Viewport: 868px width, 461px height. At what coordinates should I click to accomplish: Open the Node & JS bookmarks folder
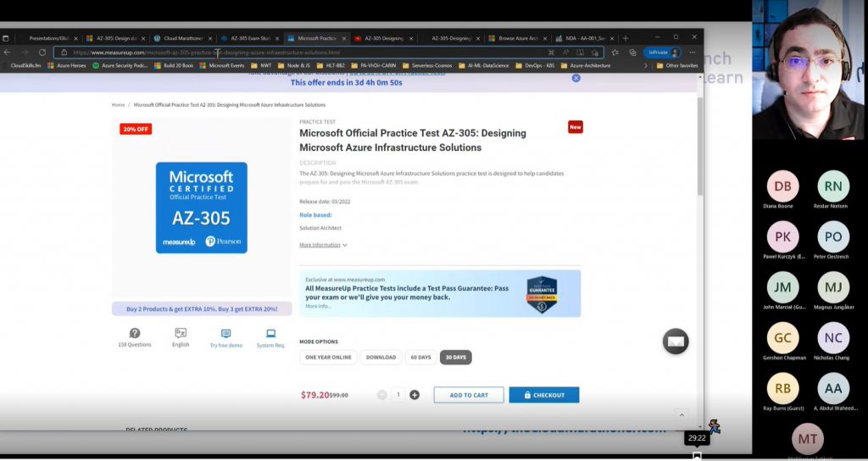(x=294, y=65)
